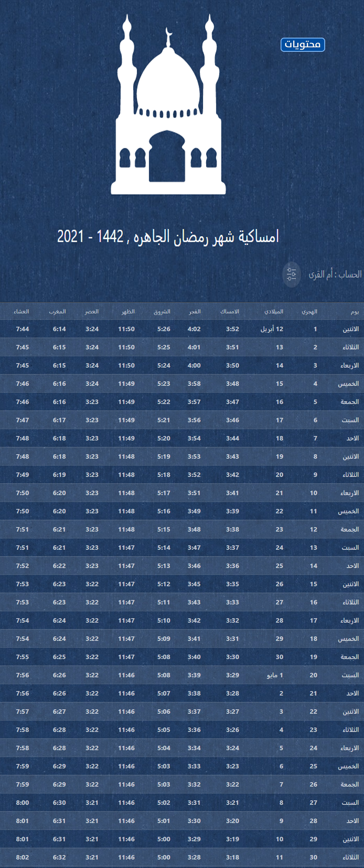Click the المغرب column header
The height and width of the screenshot is (868, 364).
[57, 311]
